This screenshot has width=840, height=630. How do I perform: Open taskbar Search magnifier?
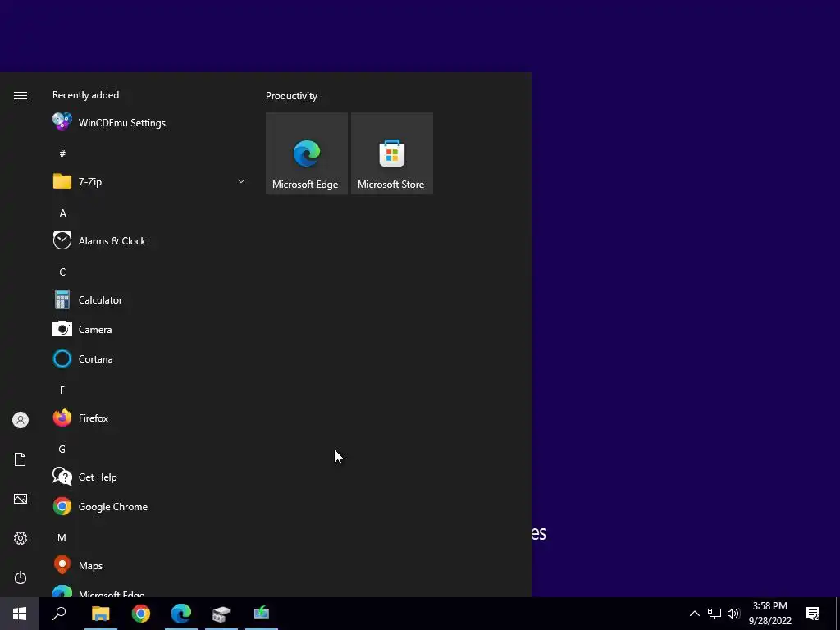(59, 614)
